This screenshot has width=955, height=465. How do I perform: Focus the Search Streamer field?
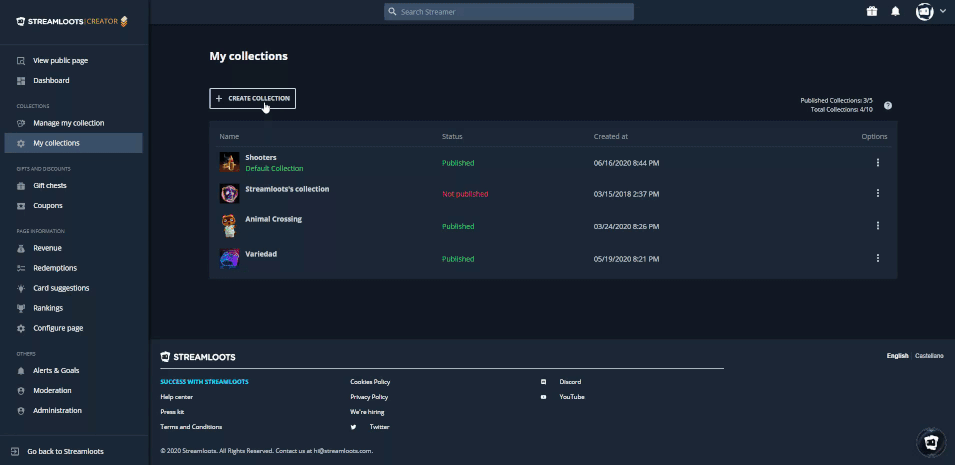click(x=509, y=12)
